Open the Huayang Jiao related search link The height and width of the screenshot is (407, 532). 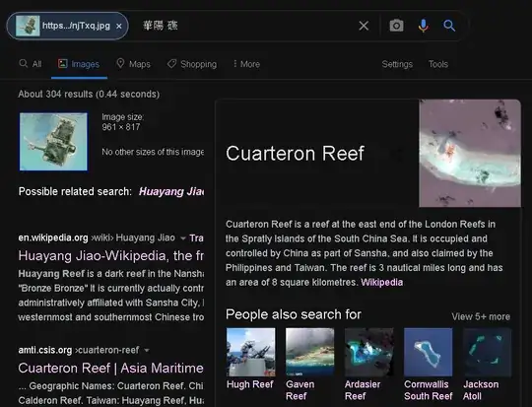[171, 191]
